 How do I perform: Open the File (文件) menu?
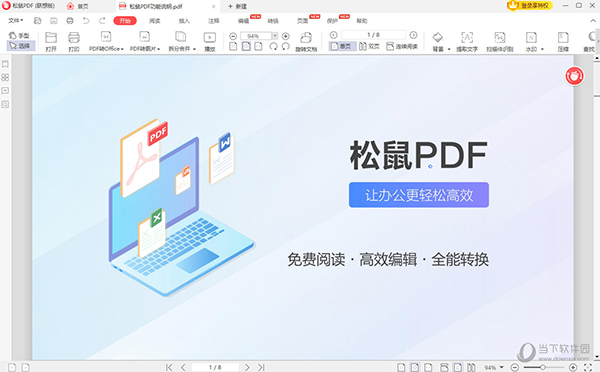[x=16, y=21]
